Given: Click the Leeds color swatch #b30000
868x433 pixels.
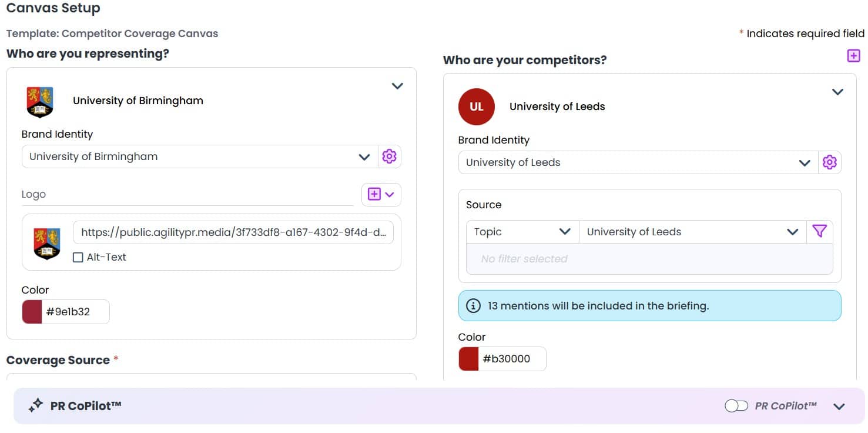Looking at the screenshot, I should click(468, 359).
